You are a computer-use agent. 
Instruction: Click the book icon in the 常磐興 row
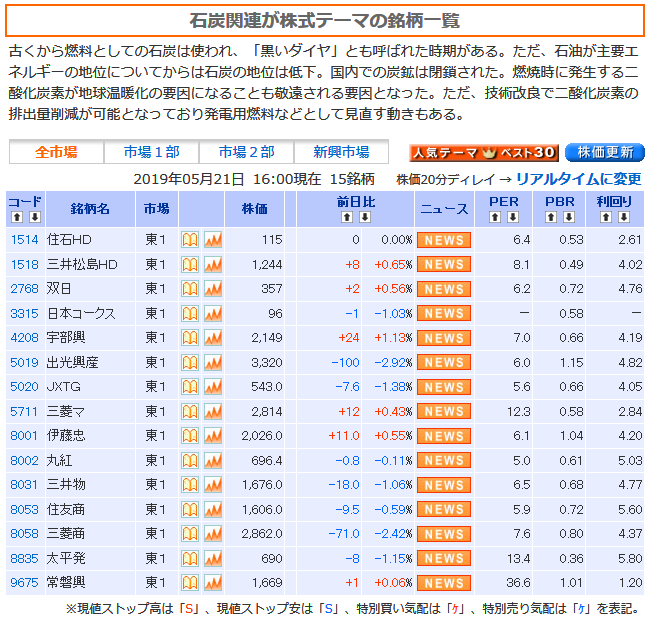pos(190,583)
